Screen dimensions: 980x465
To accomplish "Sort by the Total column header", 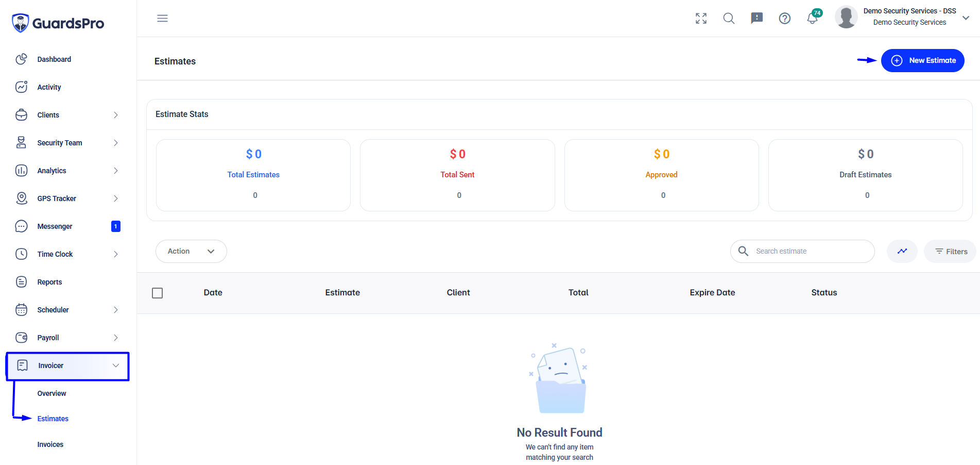I will click(578, 292).
